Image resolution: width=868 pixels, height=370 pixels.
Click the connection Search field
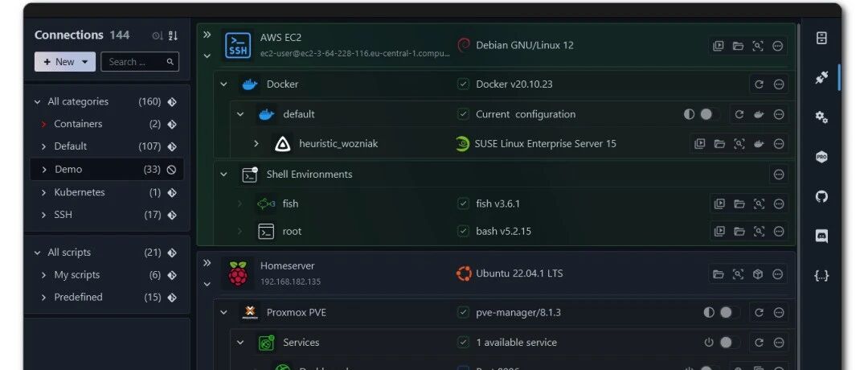140,62
